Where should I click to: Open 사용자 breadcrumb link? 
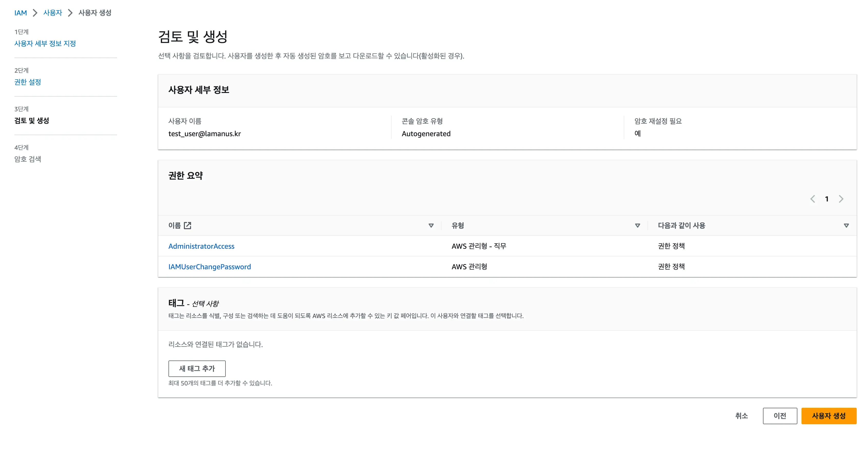coord(53,13)
